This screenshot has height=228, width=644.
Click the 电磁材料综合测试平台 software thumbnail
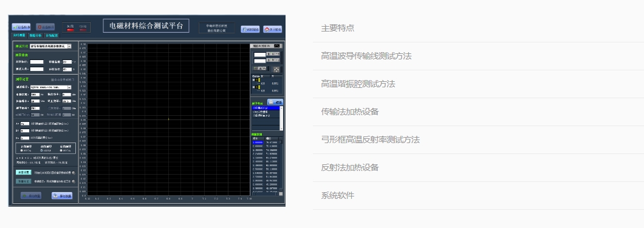147,111
